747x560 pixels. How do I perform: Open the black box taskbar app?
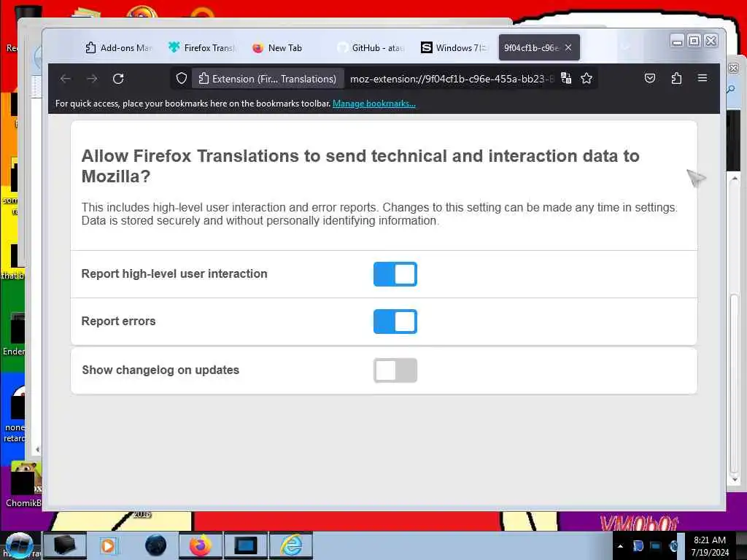65,545
